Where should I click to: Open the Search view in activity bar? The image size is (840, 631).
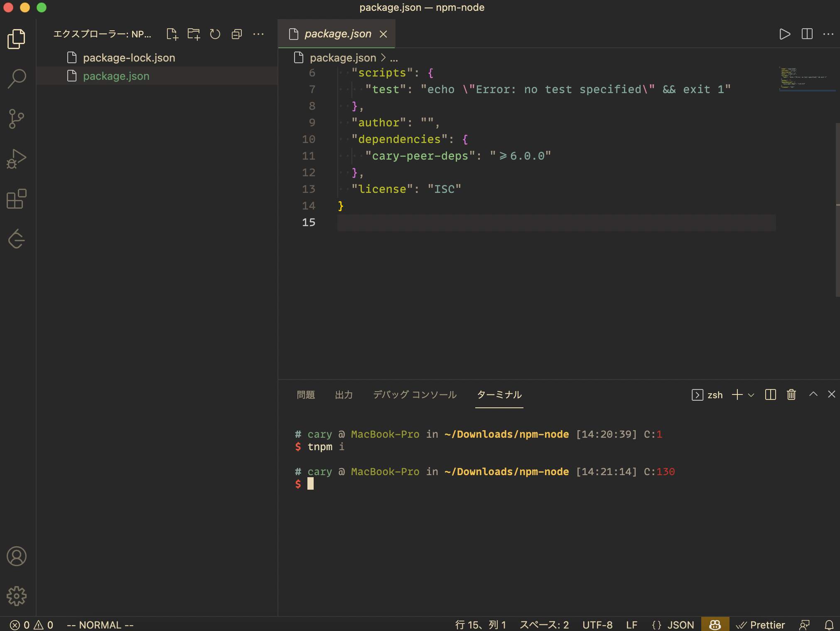17,79
